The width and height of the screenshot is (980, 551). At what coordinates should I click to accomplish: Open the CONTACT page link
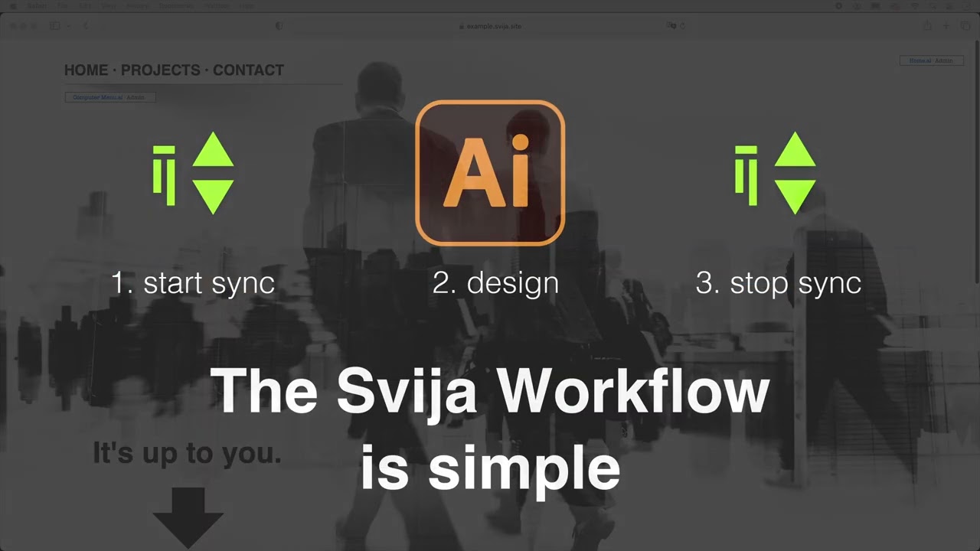coord(248,70)
